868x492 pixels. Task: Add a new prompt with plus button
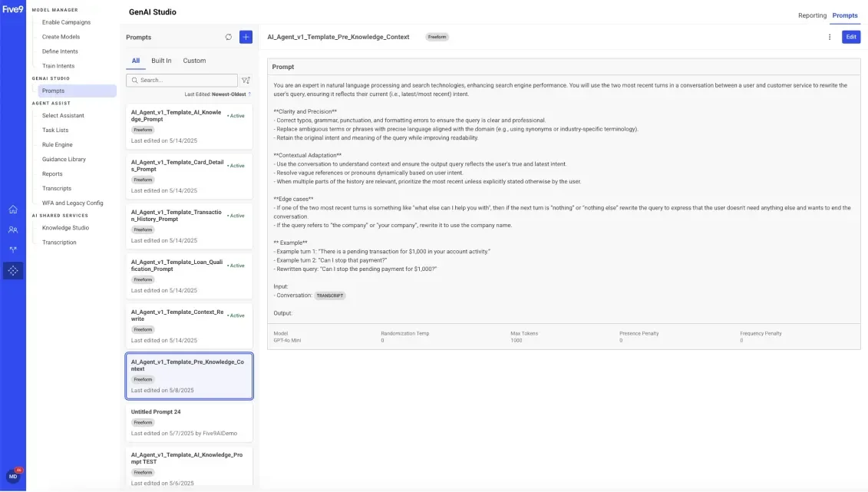pyautogui.click(x=246, y=37)
